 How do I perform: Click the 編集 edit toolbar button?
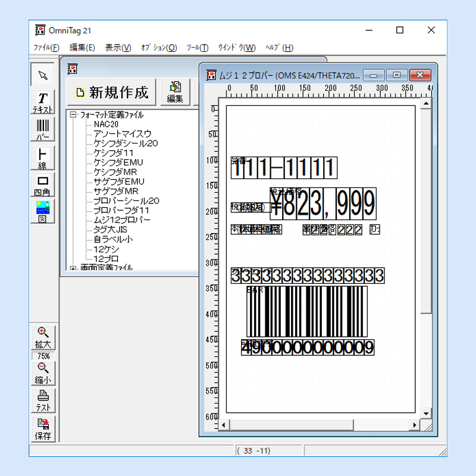(175, 92)
